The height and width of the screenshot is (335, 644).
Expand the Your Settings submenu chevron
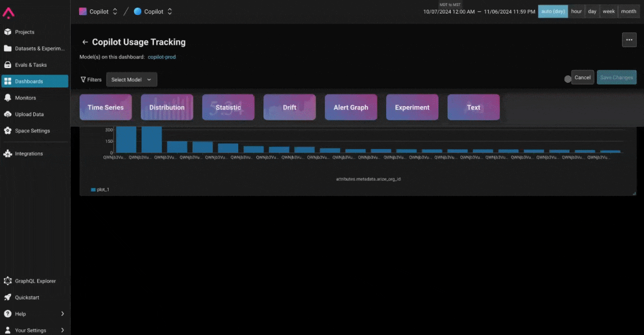point(62,330)
